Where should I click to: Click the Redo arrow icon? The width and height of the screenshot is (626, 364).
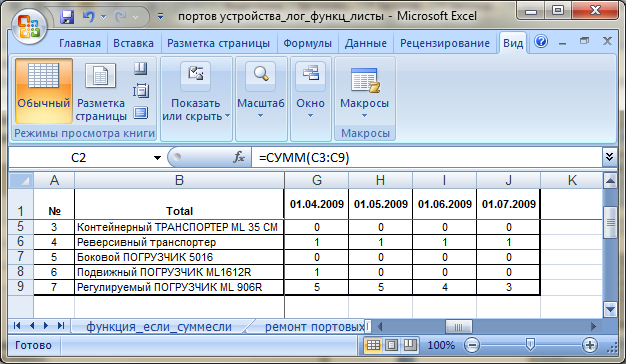[121, 17]
